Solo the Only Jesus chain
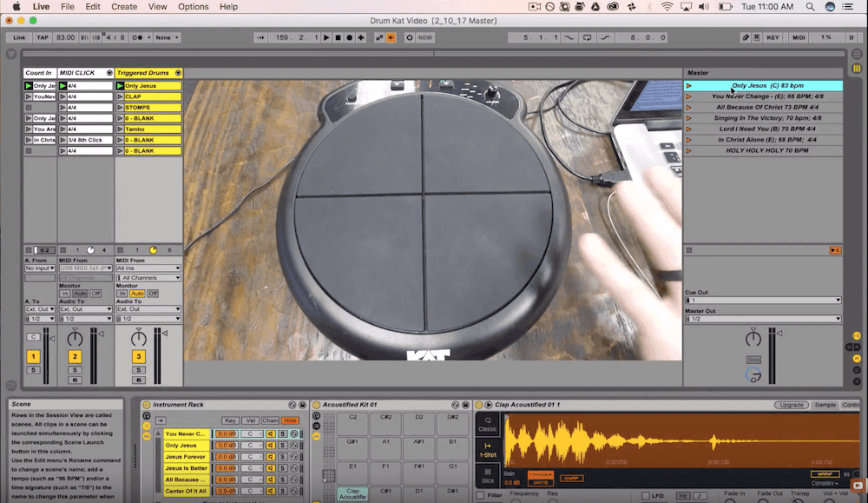 pos(282,446)
